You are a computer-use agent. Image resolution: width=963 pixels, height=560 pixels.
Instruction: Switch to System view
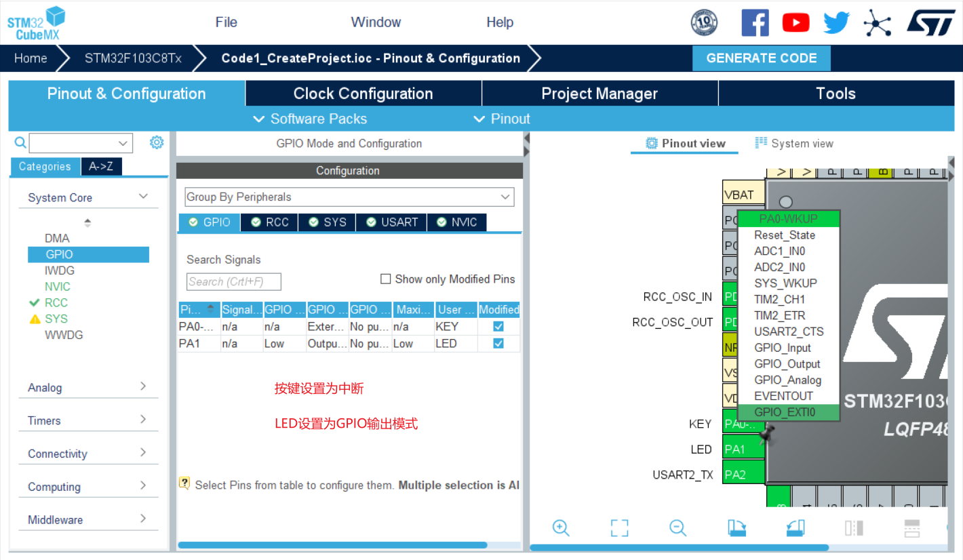[x=794, y=143]
